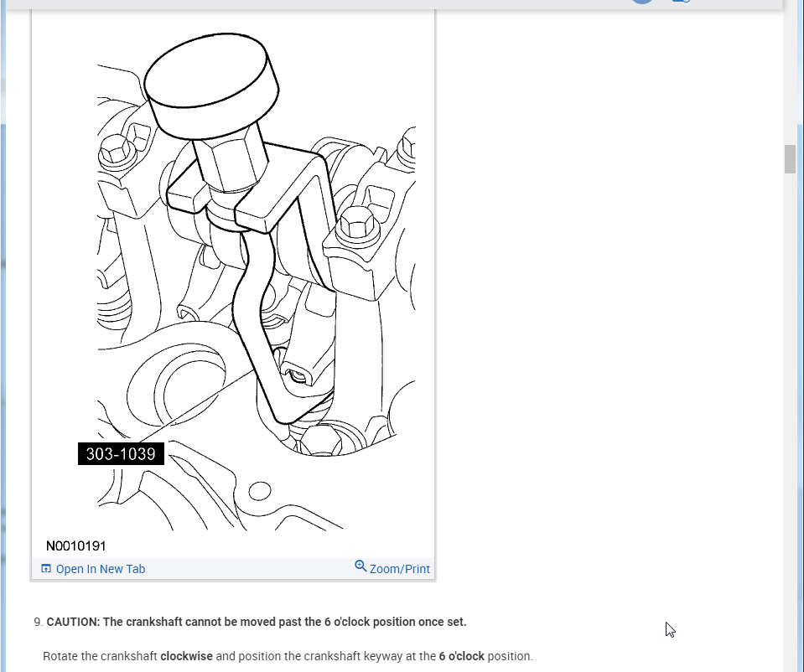Click the magnifier icon beside Zoom/Print
The image size is (804, 672).
pyautogui.click(x=361, y=566)
